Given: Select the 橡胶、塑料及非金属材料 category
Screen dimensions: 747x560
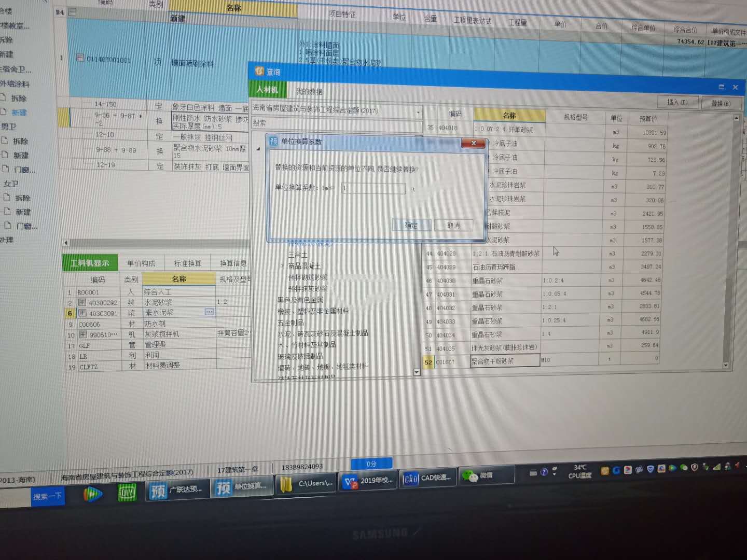Looking at the screenshot, I should tap(313, 311).
